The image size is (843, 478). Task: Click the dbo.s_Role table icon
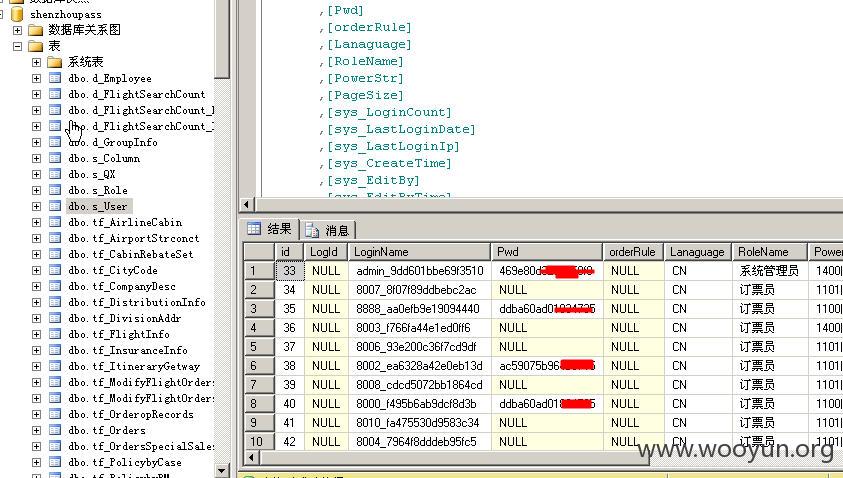[55, 190]
